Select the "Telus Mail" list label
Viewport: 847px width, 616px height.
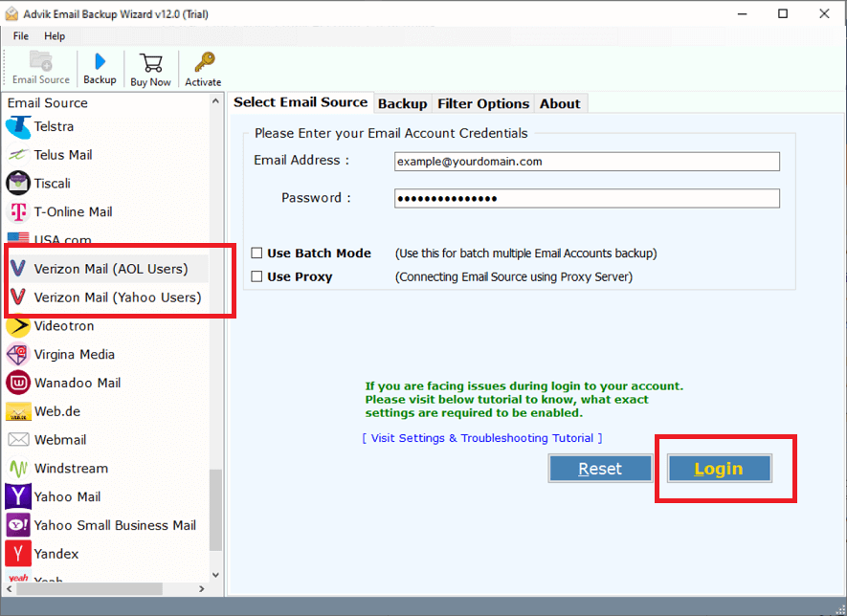pyautogui.click(x=62, y=155)
